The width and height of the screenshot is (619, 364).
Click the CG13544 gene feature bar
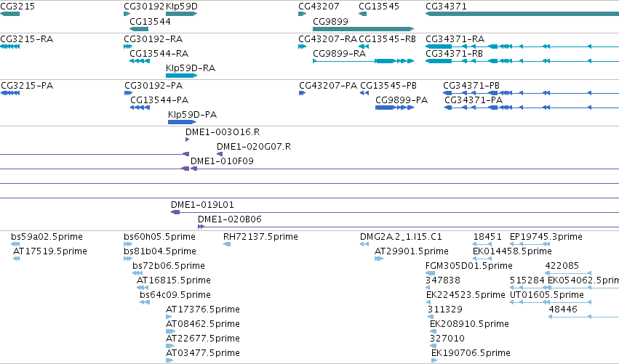coord(139,29)
